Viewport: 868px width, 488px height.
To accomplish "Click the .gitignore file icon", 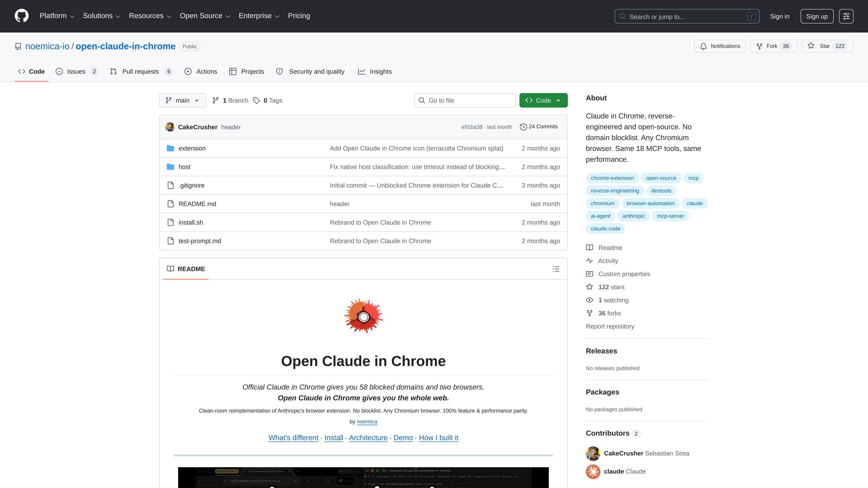I will [170, 185].
